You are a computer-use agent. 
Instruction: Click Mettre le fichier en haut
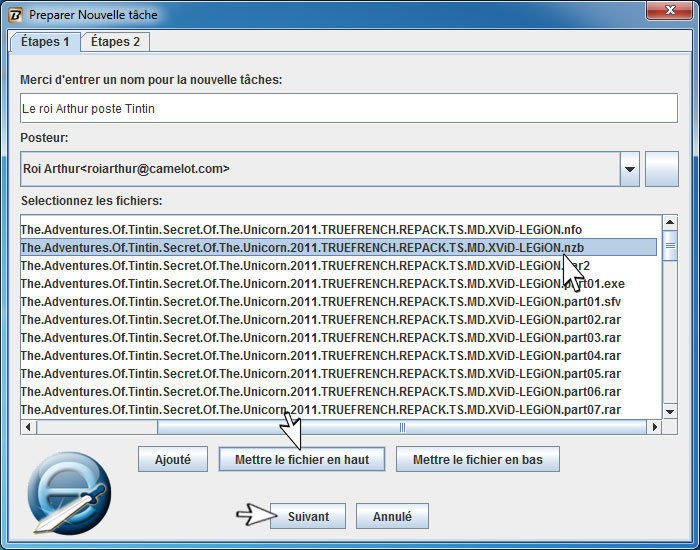[x=302, y=459]
